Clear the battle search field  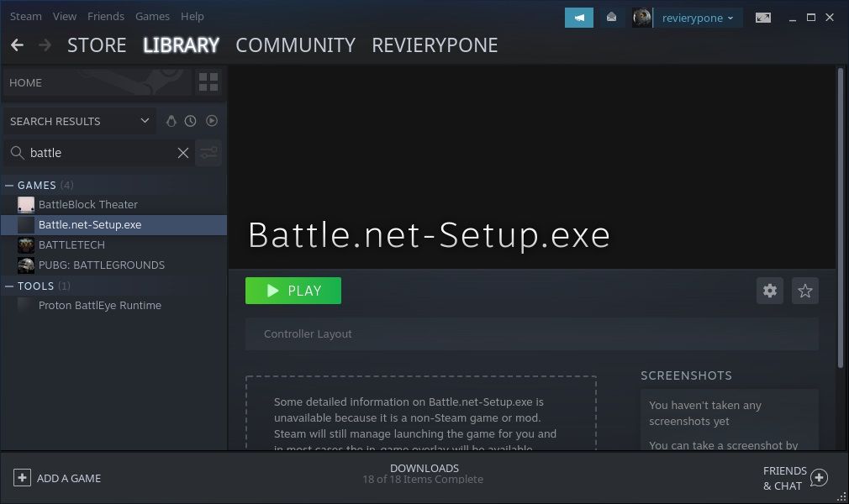click(183, 152)
